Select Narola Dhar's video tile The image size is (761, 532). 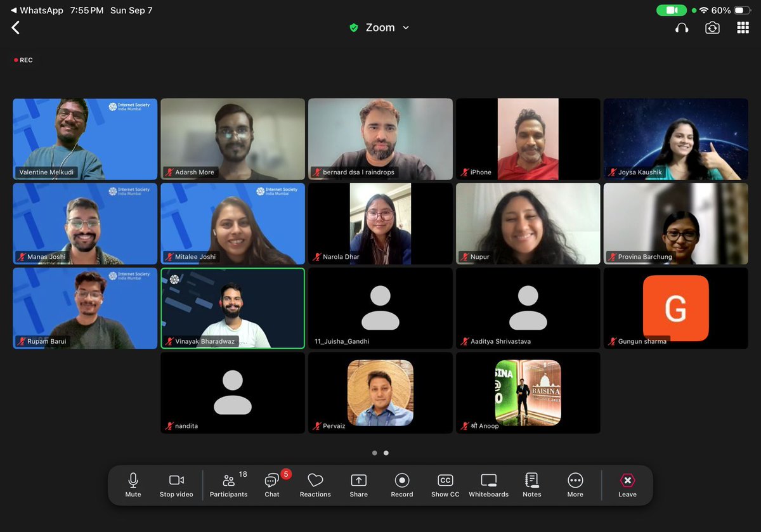[380, 224]
